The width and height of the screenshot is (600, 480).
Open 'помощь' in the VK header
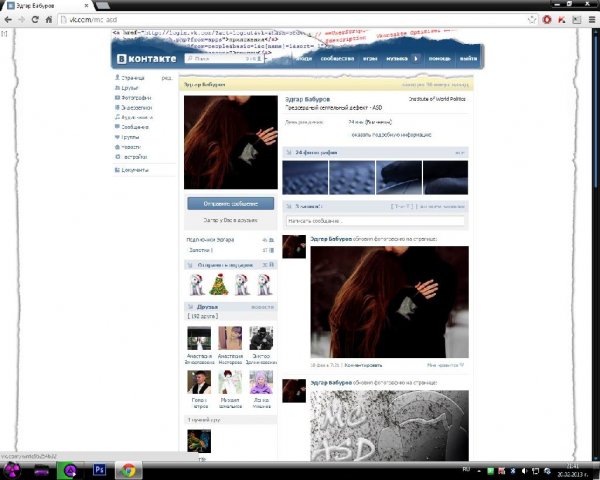[x=439, y=59]
